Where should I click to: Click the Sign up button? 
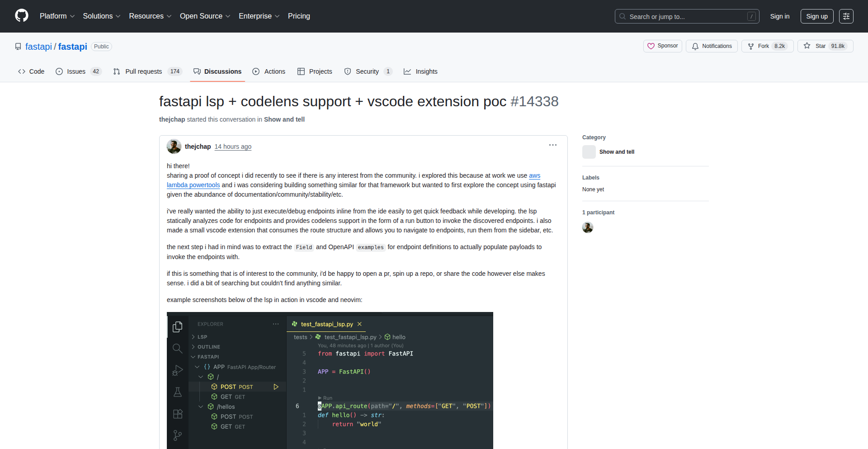817,16
